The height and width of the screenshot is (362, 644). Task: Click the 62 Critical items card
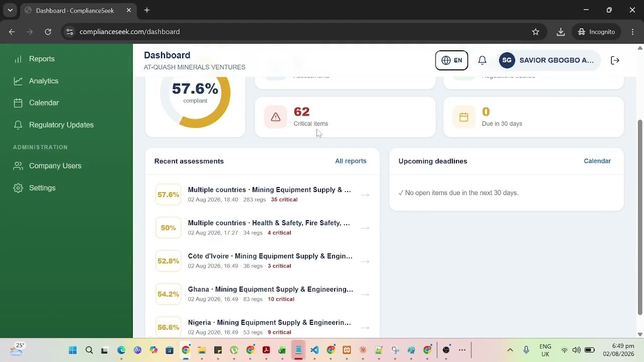[345, 117]
